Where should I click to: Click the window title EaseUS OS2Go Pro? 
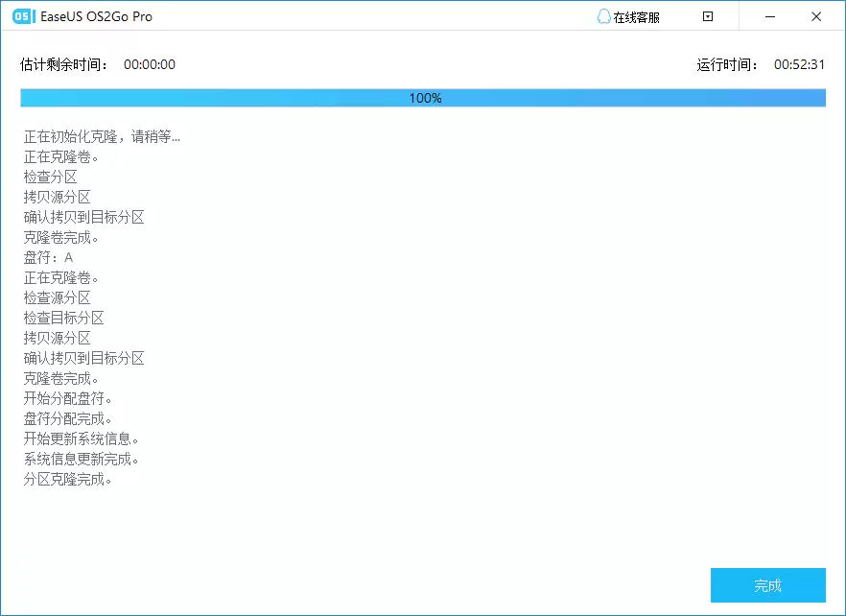[96, 15]
